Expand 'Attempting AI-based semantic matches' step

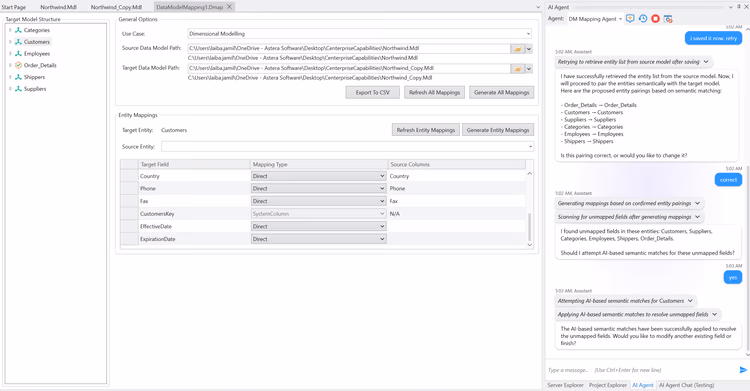click(690, 301)
